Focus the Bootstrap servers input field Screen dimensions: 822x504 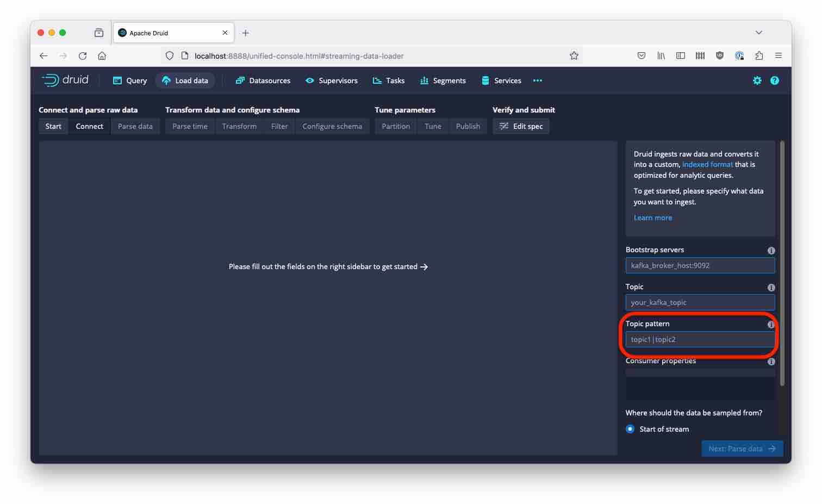[700, 265]
